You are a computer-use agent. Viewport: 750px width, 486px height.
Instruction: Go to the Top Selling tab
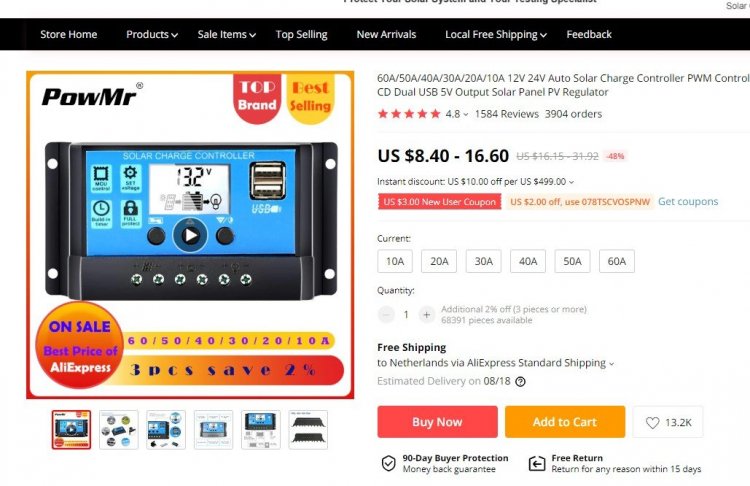301,34
